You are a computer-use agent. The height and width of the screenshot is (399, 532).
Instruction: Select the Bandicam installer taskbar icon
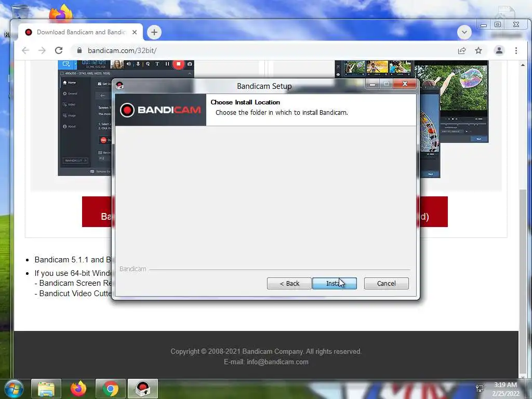pos(143,389)
